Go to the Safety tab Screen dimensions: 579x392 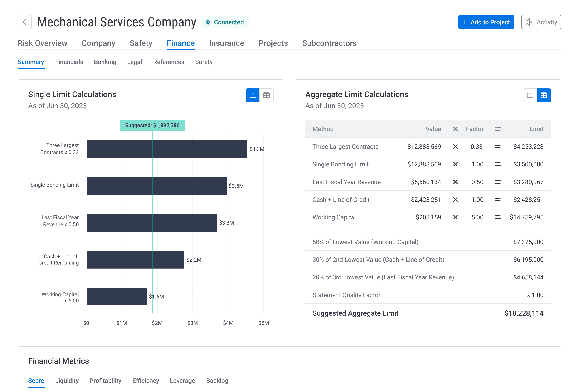(x=141, y=43)
